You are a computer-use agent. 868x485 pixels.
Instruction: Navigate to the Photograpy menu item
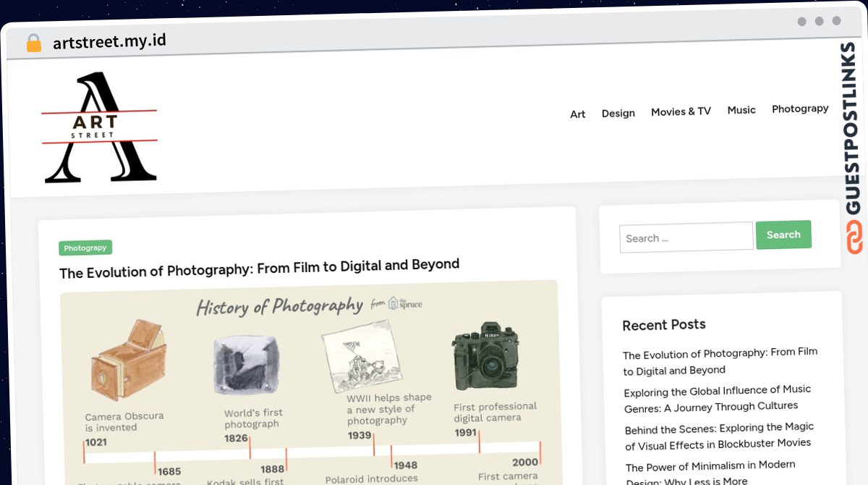tap(800, 109)
